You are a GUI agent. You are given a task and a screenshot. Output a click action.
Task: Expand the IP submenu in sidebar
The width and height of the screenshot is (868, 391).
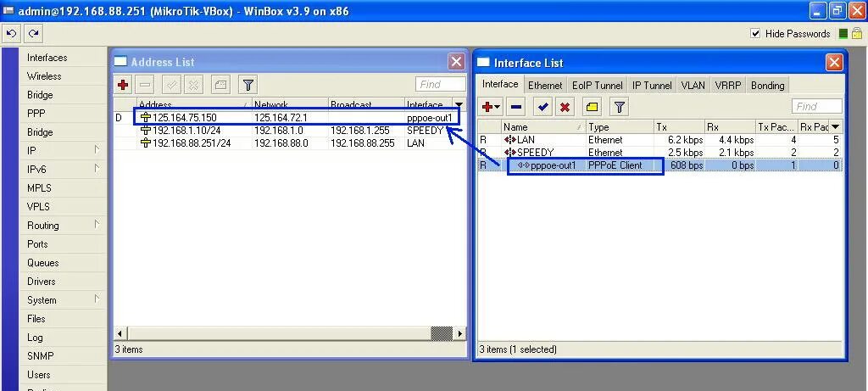pos(97,149)
